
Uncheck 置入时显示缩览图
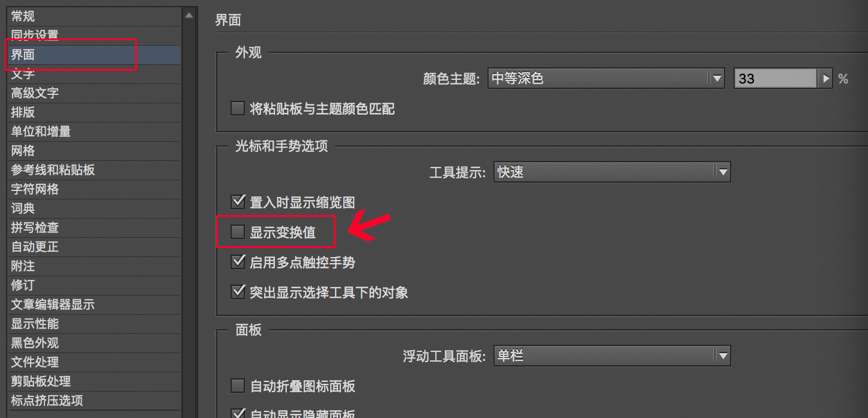(x=238, y=201)
